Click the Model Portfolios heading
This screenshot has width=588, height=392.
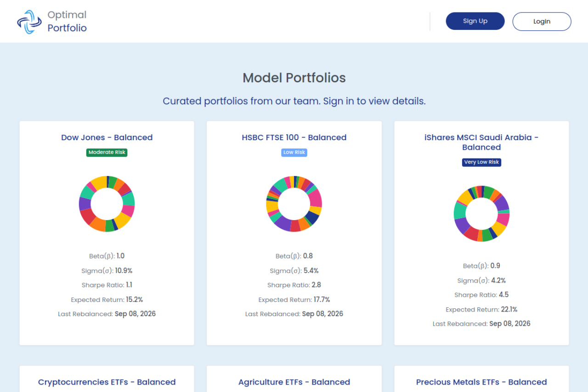click(294, 78)
